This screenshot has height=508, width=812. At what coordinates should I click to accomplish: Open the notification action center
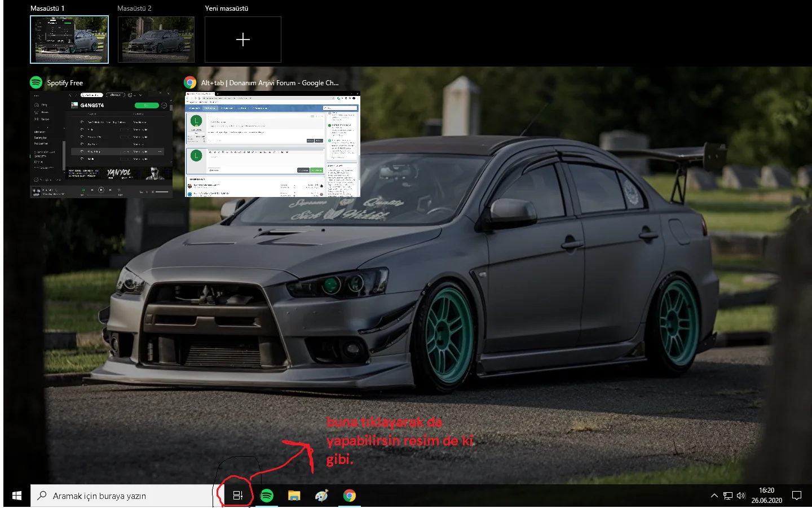797,496
